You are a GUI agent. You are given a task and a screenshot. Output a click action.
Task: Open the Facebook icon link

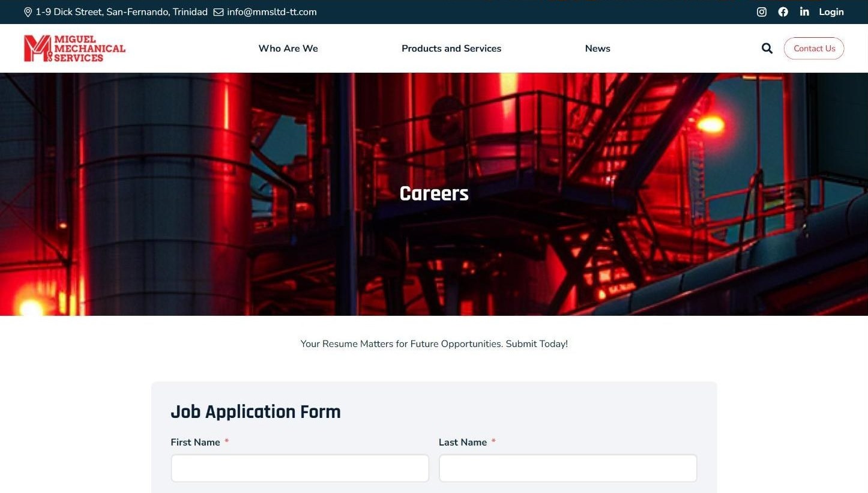click(783, 12)
